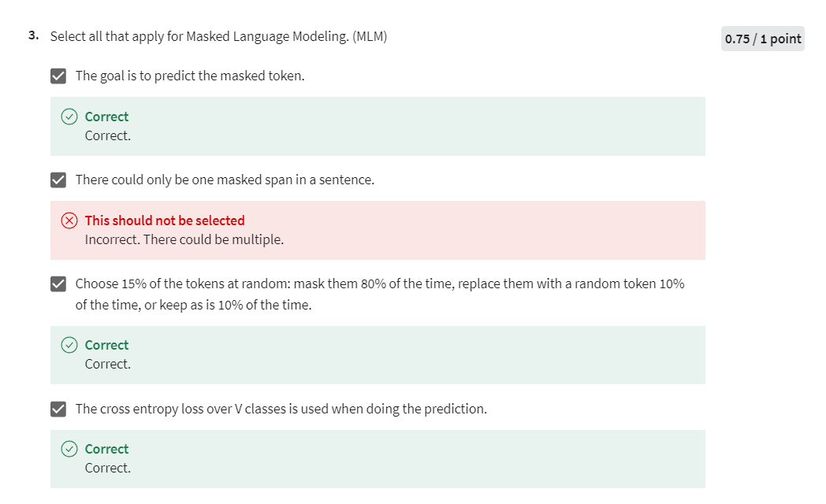Click the question text about Masked Language Modeling
The image size is (826, 504).
pos(218,36)
